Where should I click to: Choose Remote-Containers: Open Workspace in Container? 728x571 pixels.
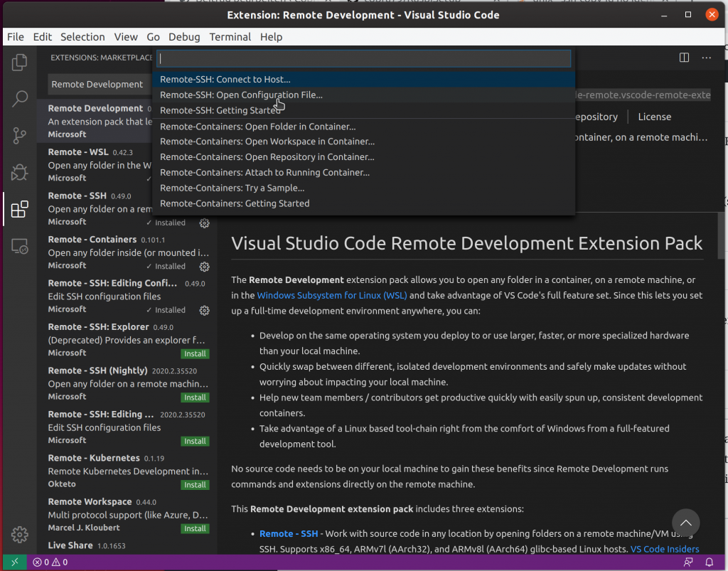pyautogui.click(x=363, y=142)
